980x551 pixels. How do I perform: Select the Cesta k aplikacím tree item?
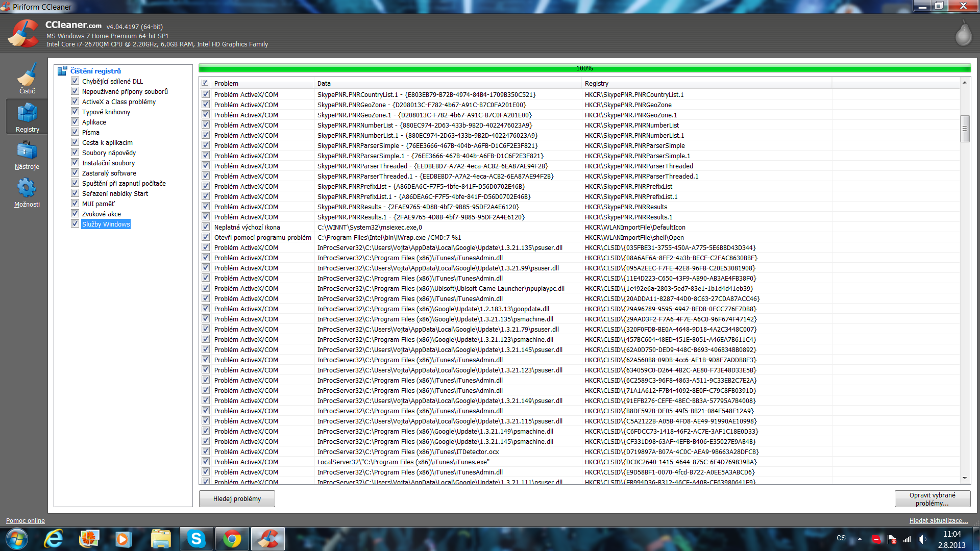click(x=107, y=142)
